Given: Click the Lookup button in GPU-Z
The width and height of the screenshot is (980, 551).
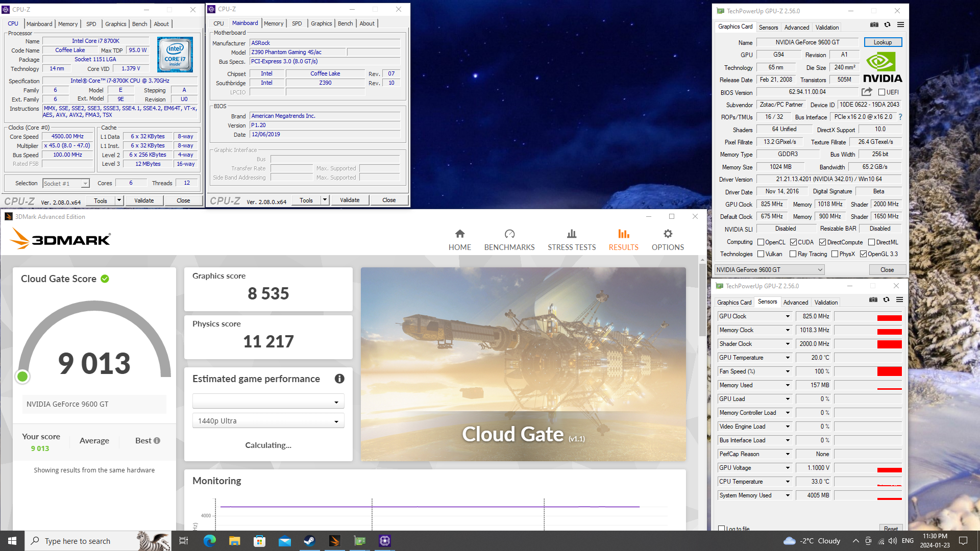Looking at the screenshot, I should click(x=883, y=42).
